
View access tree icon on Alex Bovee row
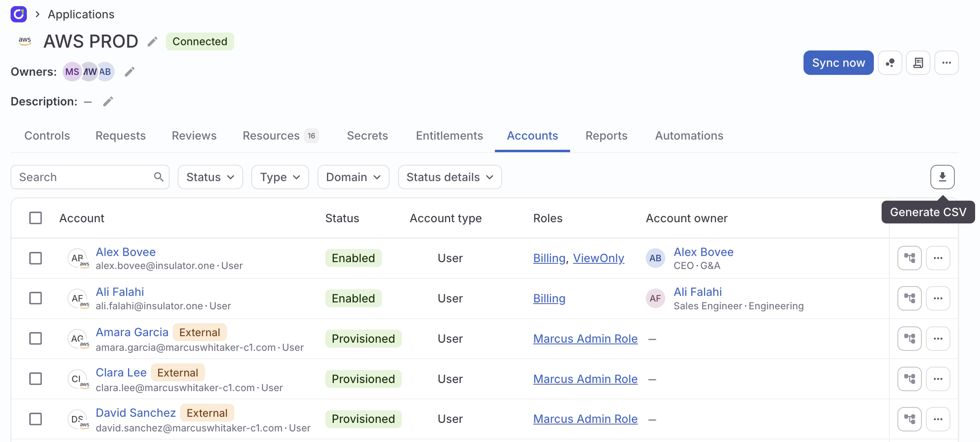click(910, 258)
